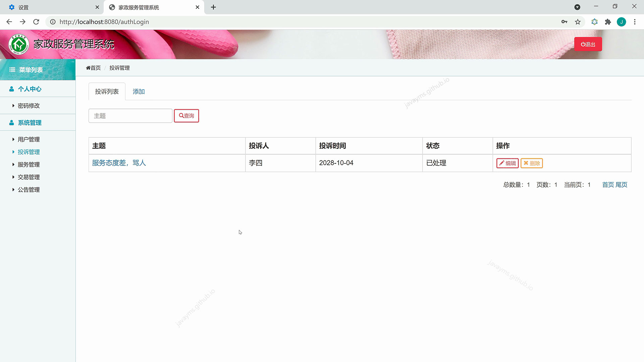The image size is (644, 362).
Task: Open the browser extensions puzzle icon
Action: coord(608,22)
